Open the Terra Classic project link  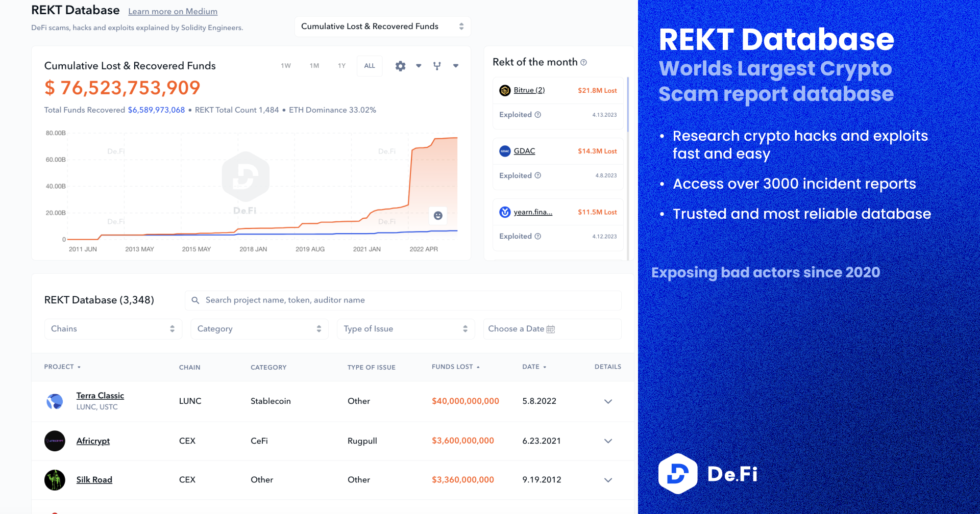(x=100, y=396)
